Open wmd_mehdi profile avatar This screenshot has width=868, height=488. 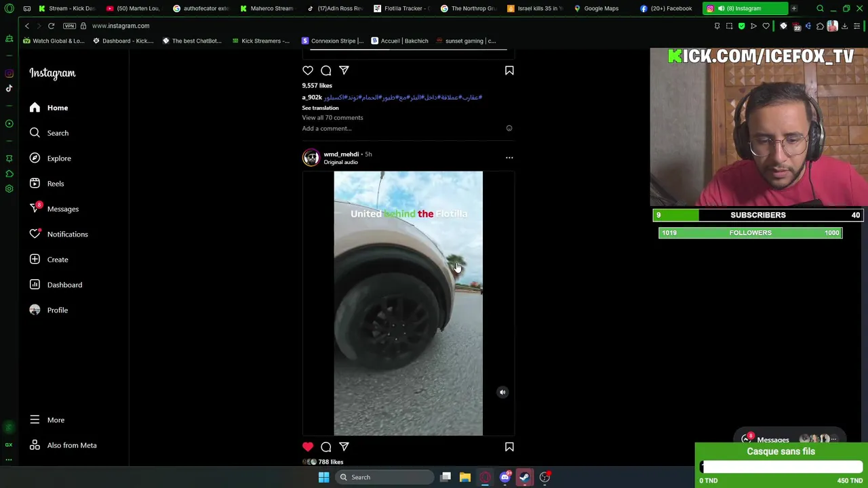[x=311, y=157]
